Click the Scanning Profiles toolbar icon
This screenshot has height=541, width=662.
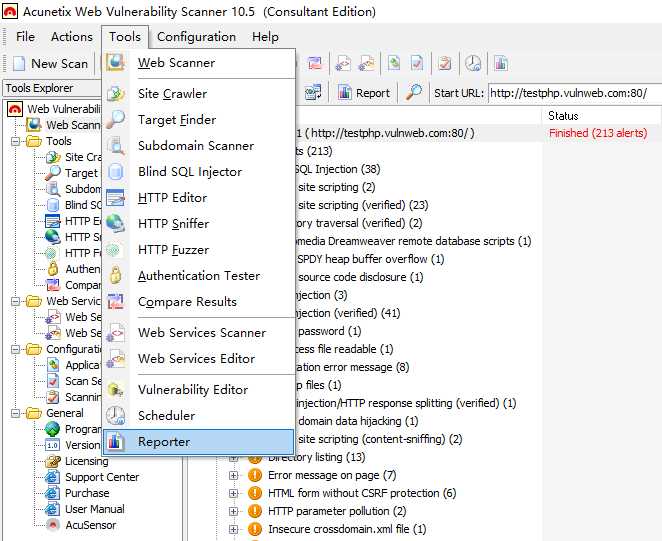pos(445,63)
